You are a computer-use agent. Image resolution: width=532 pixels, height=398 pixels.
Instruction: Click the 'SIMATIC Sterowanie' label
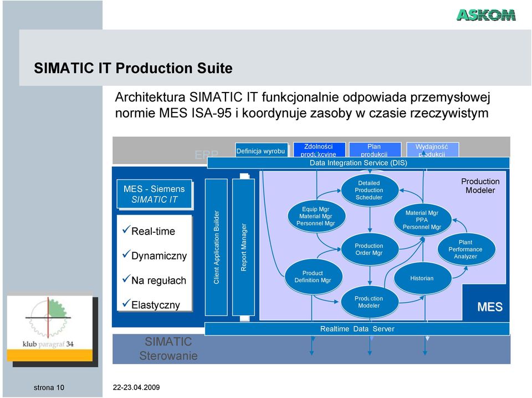[168, 349]
